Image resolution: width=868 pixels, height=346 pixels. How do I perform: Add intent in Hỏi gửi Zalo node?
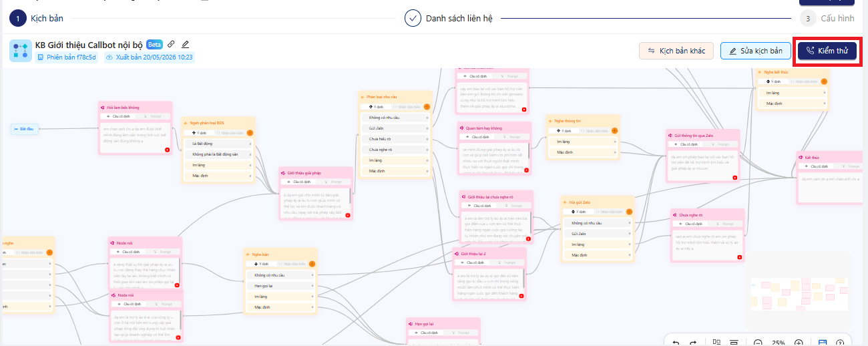click(630, 212)
